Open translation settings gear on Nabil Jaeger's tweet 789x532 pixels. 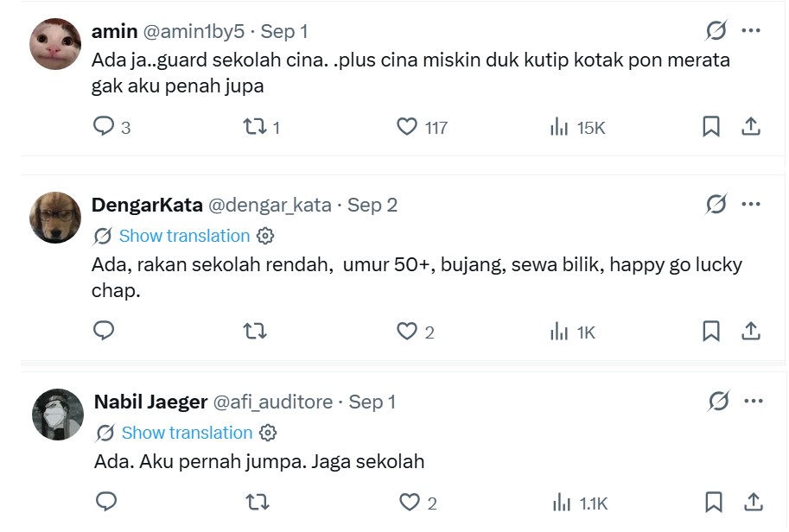tap(268, 433)
